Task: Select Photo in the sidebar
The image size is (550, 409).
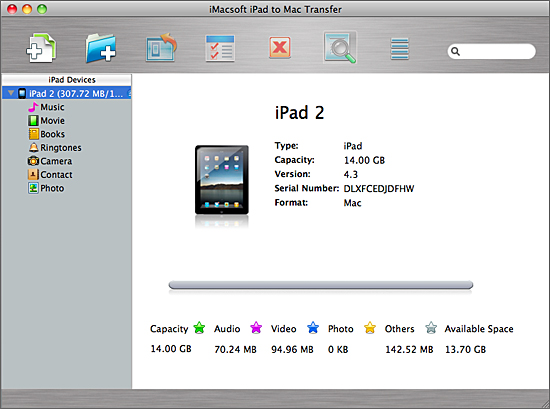Action: 46,188
